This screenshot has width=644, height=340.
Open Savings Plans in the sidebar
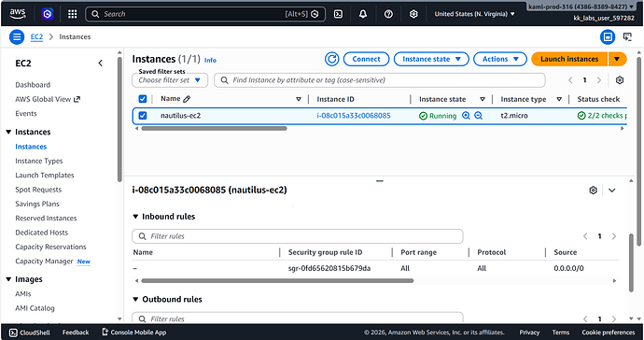pos(37,204)
